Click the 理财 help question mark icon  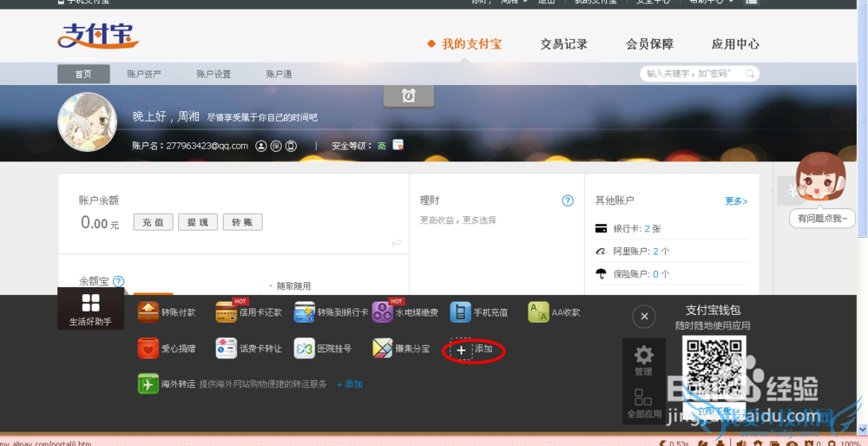(x=568, y=200)
